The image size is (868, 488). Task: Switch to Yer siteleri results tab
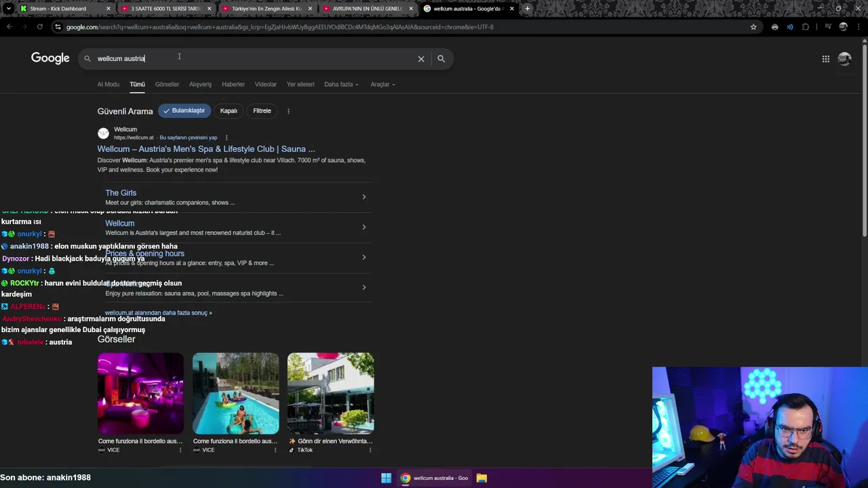tap(300, 85)
